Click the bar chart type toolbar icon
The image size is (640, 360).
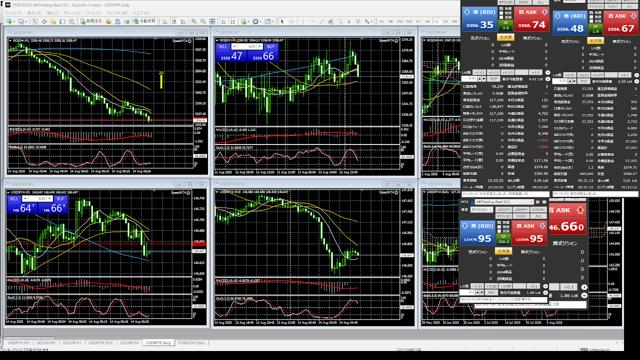point(165,21)
